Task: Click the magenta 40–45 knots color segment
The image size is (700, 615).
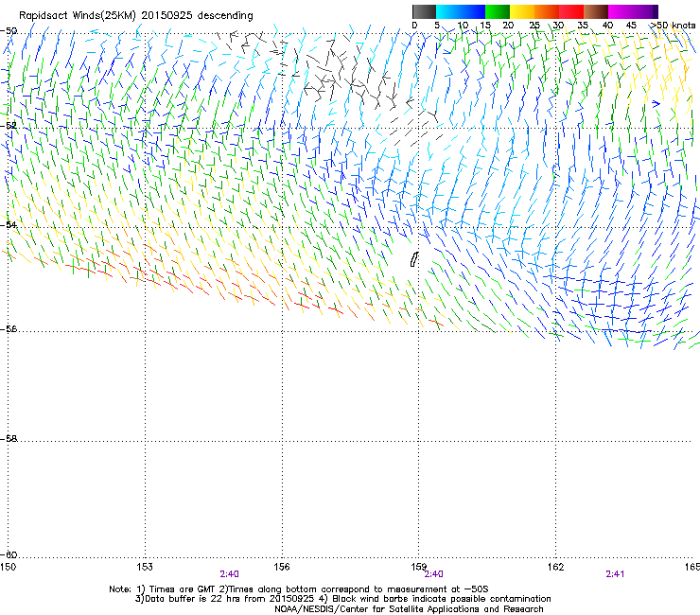Action: (621, 11)
